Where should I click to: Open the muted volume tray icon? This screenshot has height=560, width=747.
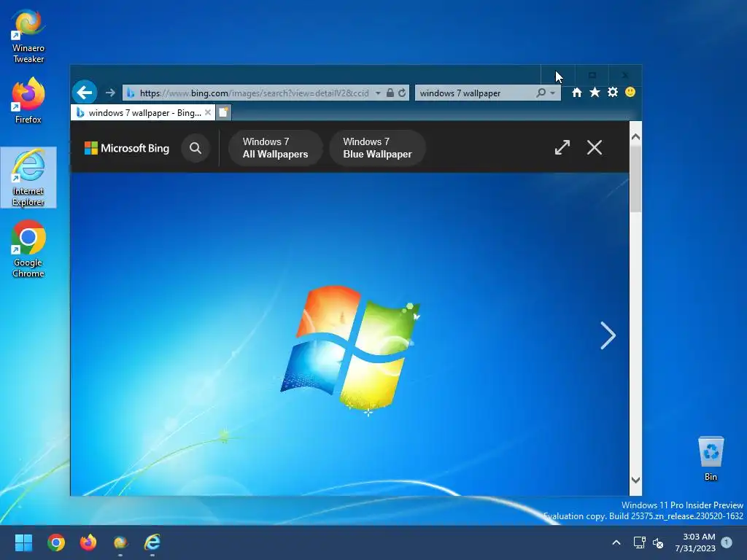pyautogui.click(x=658, y=542)
